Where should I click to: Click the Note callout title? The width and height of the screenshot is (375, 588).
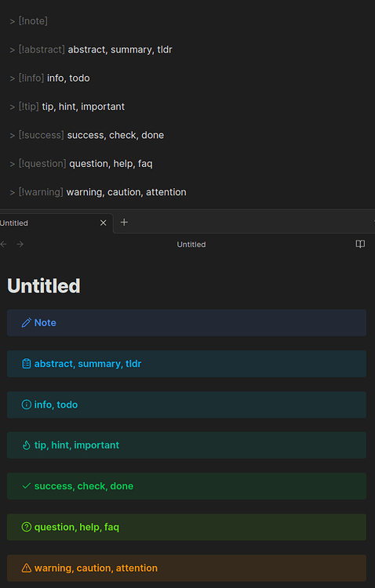point(45,322)
